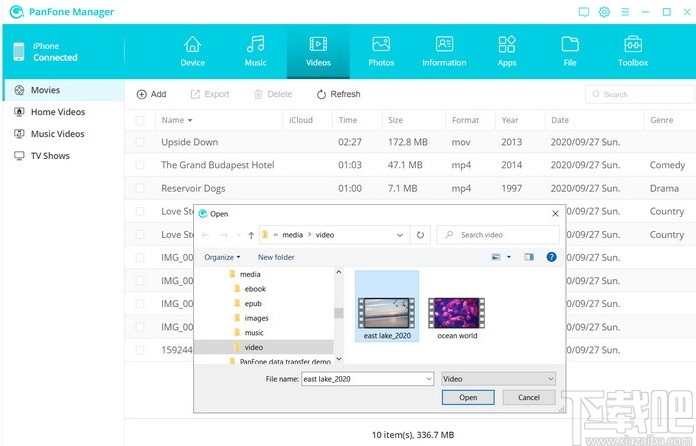Viewport: 696px width, 446px height.
Task: Check the first IMG_00 row checkbox
Action: click(140, 257)
